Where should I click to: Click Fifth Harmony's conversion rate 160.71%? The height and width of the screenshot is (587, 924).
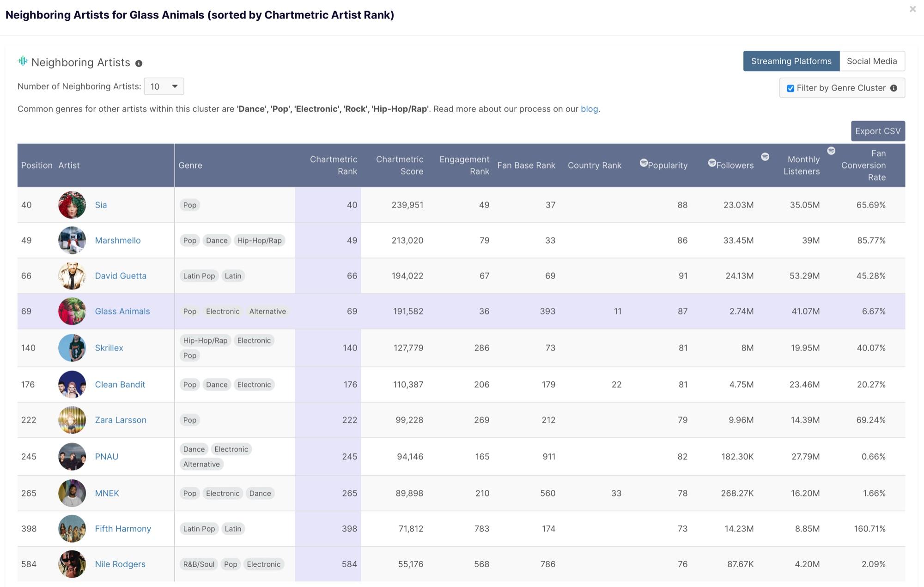[869, 529]
